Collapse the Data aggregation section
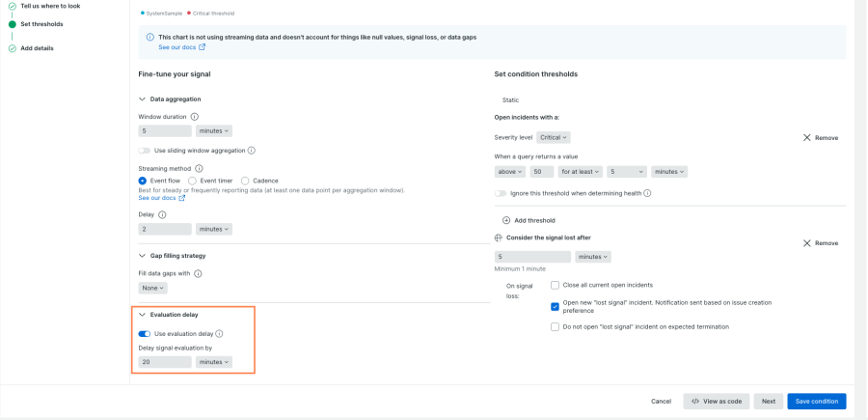Screen dimensions: 868x420 [143, 99]
